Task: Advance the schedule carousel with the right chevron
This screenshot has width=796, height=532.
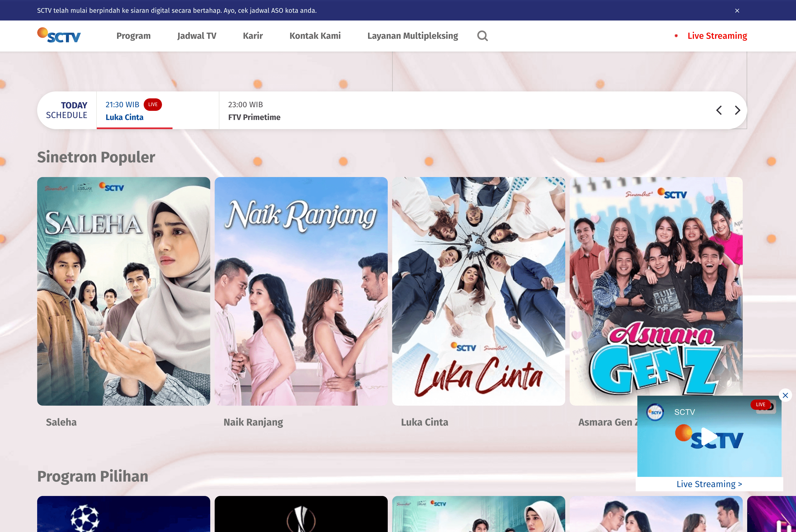Action: pyautogui.click(x=737, y=110)
